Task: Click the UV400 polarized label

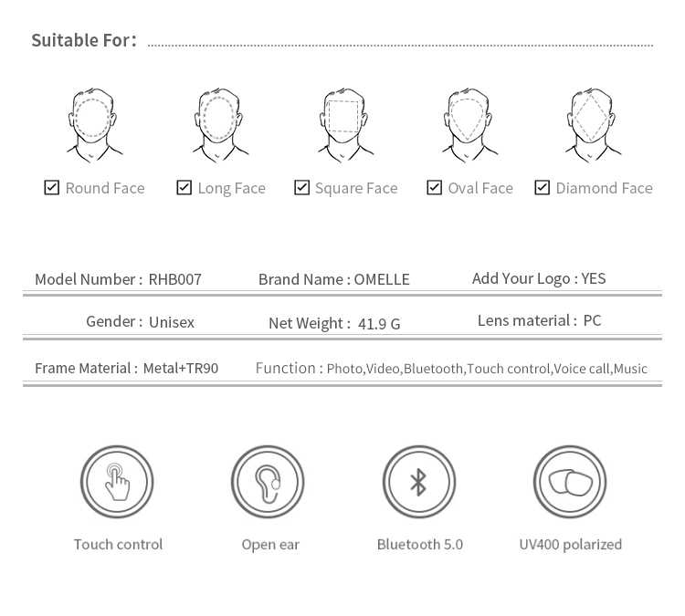Action: click(570, 544)
